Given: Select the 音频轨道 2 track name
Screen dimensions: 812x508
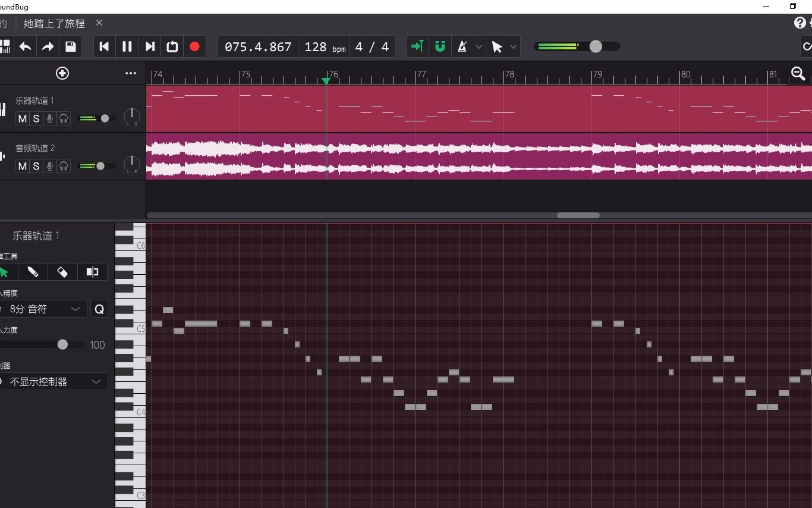Looking at the screenshot, I should coord(35,148).
